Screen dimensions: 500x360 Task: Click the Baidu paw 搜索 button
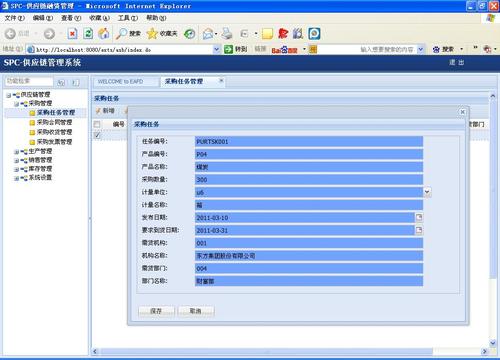point(443,49)
